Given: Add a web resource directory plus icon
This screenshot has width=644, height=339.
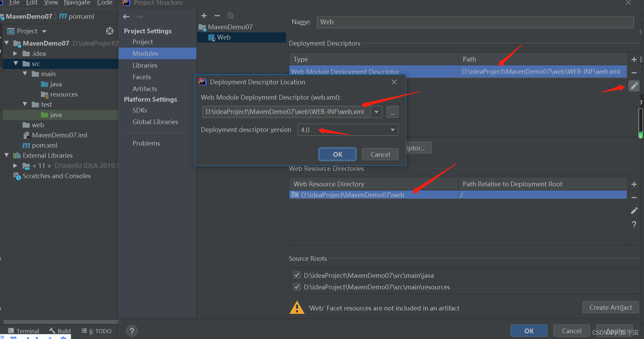Looking at the screenshot, I should 634,184.
